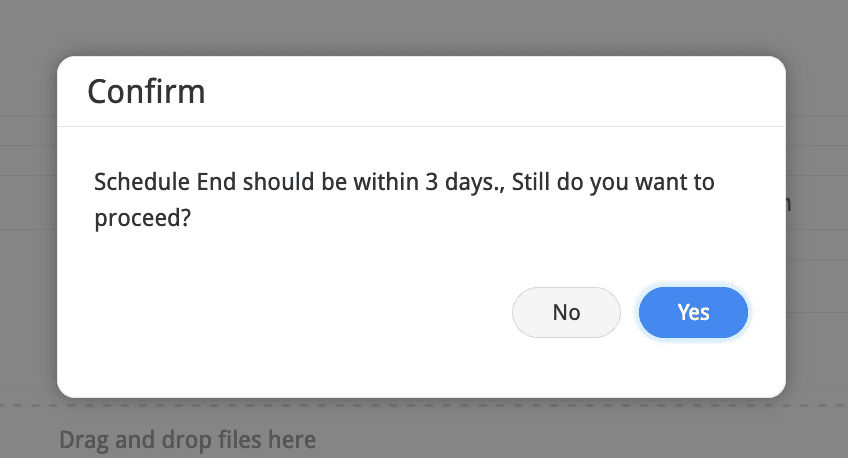848x458 pixels.
Task: Reject the schedule end prompt with No
Action: pos(566,312)
